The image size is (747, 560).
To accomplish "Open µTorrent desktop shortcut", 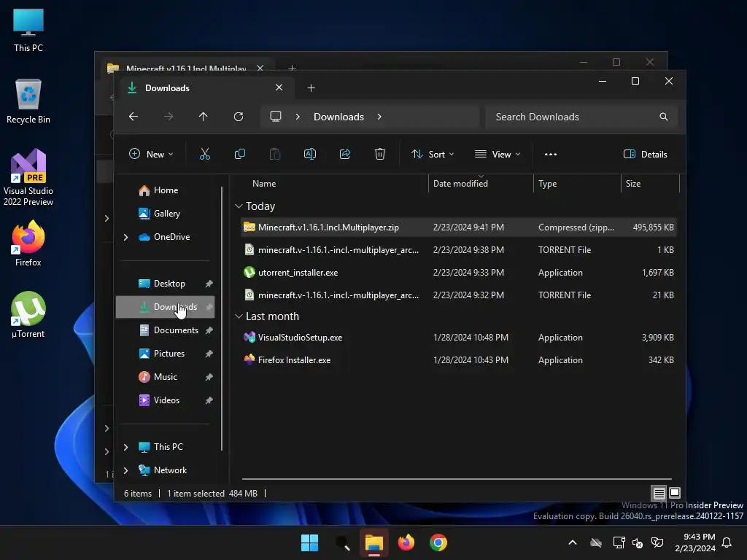I will 28,315.
